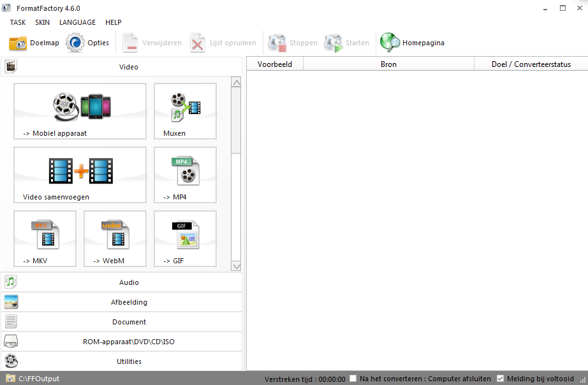Expand the Afbeelding category panel
The width and height of the screenshot is (588, 385).
point(128,302)
